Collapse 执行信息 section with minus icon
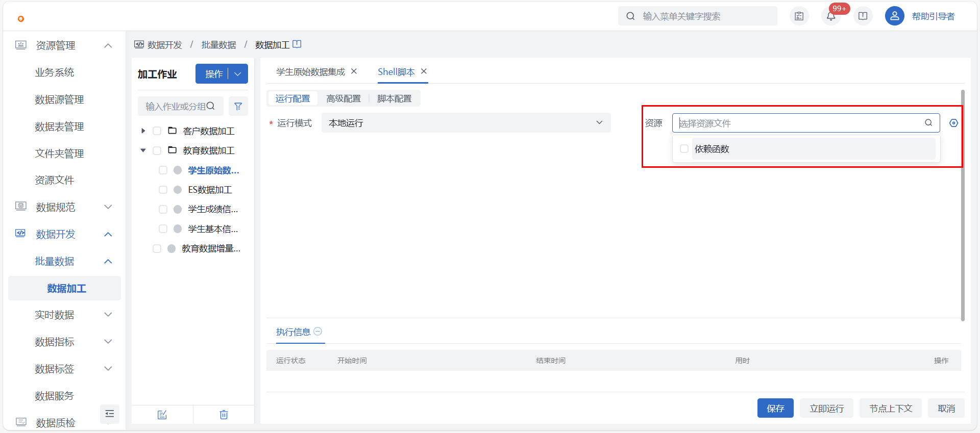 (318, 332)
